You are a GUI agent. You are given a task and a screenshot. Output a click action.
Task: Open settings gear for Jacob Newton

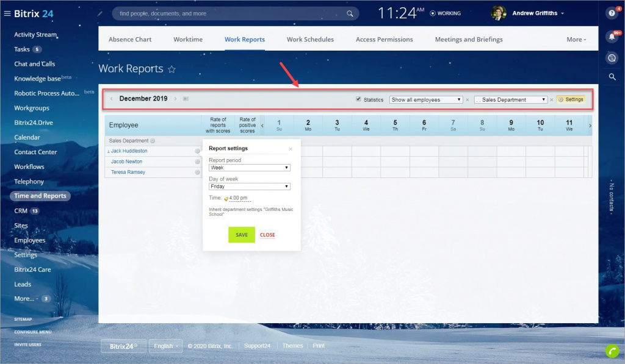pyautogui.click(x=197, y=162)
